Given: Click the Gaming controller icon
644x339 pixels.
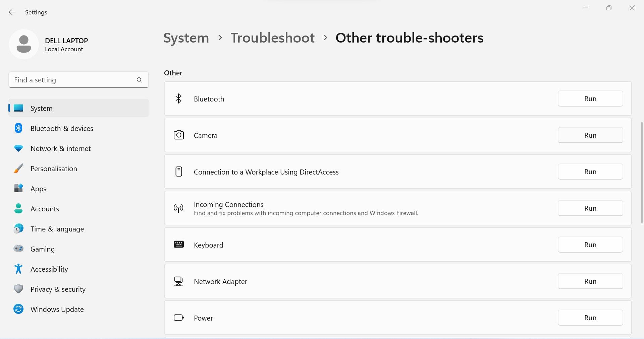Looking at the screenshot, I should click(x=18, y=249).
